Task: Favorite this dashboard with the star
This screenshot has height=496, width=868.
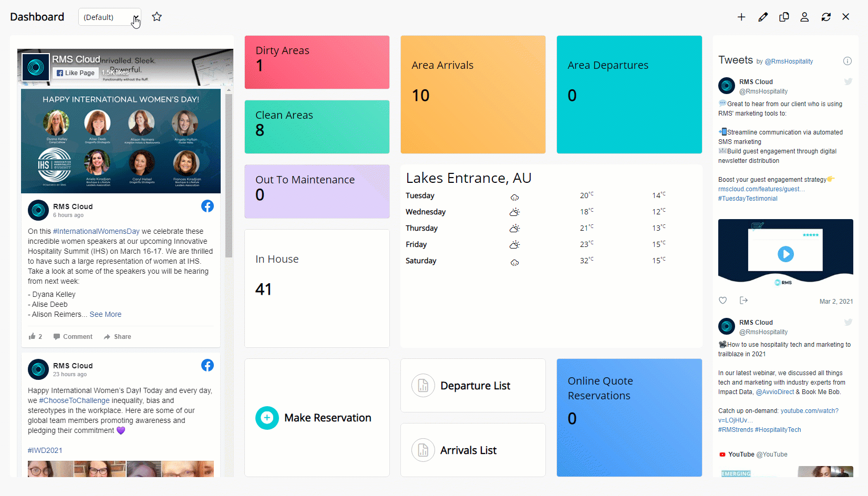Action: [157, 16]
